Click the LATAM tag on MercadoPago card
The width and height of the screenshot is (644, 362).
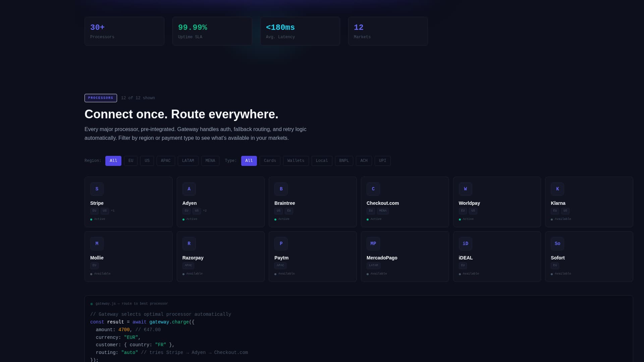373,265
